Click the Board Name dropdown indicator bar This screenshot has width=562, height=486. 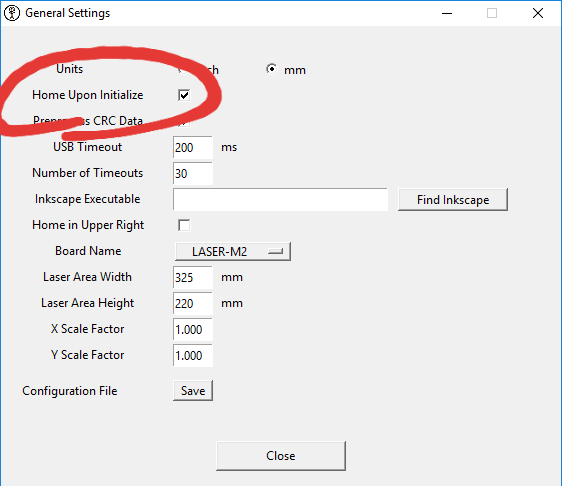click(x=275, y=251)
